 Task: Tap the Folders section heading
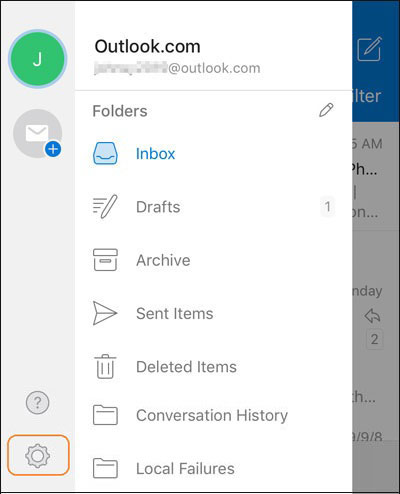click(x=120, y=111)
